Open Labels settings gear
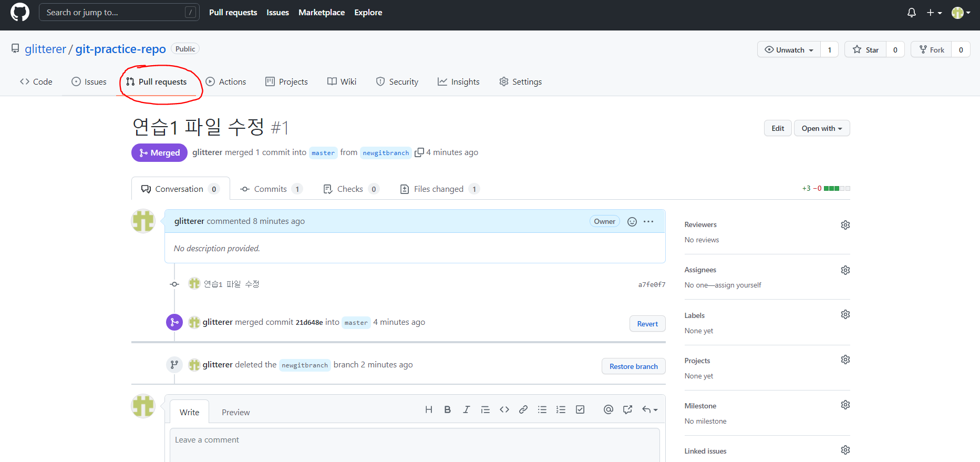Image resolution: width=980 pixels, height=462 pixels. (845, 314)
